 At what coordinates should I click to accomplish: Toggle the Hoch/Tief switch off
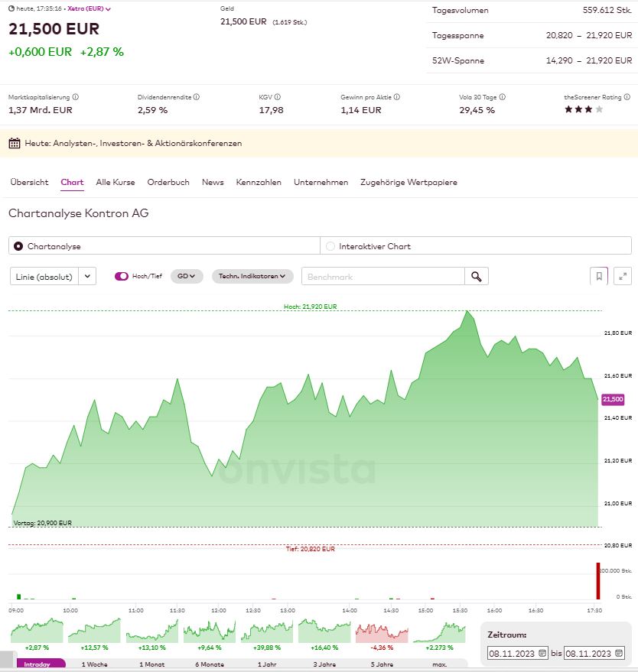(123, 275)
